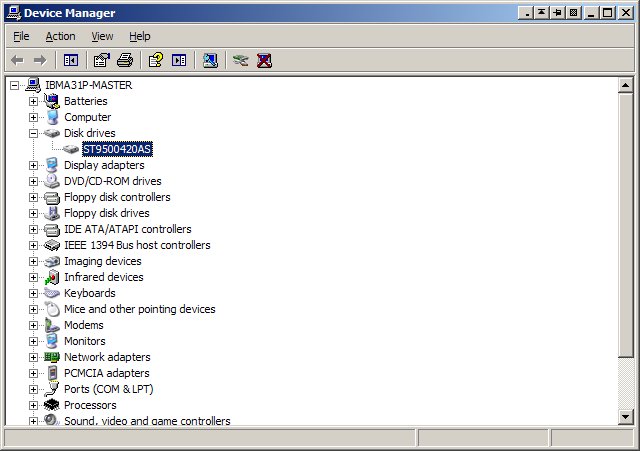
Task: Expand the Batteries category
Action: point(33,101)
